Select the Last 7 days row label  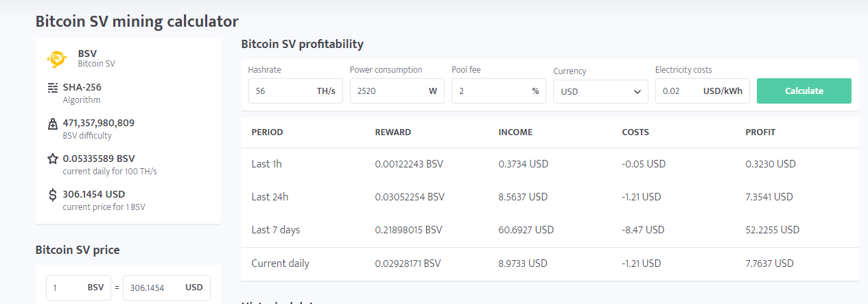pos(276,230)
